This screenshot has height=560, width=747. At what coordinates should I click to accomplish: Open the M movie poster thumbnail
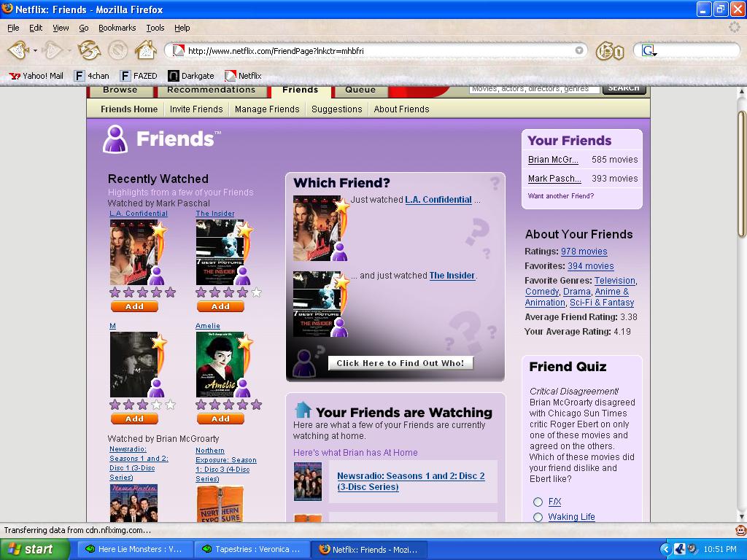(x=134, y=365)
